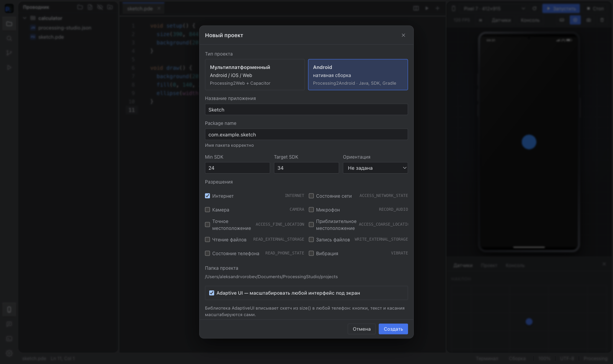Click the Target SDK field
613x364 pixels.
(306, 168)
